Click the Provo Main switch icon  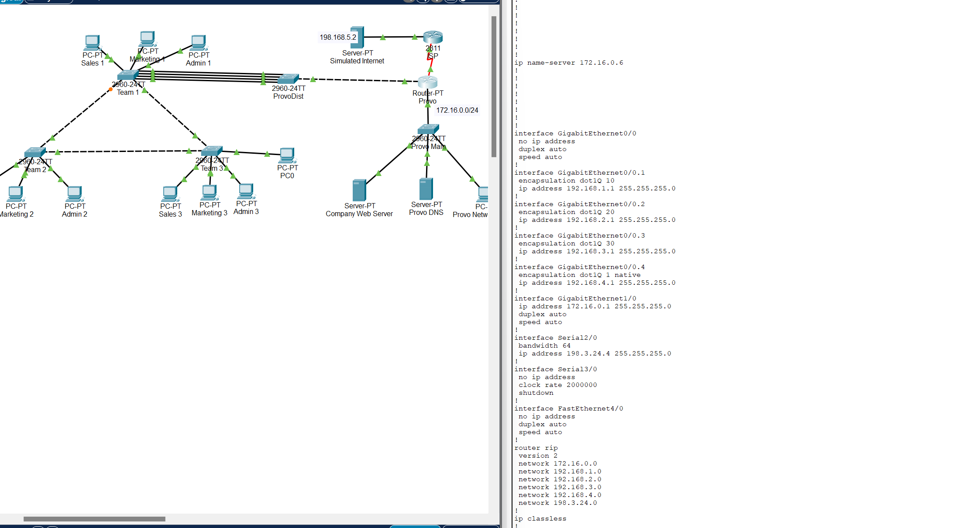click(428, 129)
